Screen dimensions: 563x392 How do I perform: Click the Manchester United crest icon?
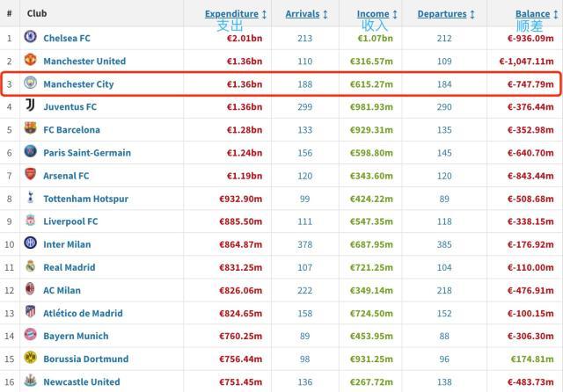tap(30, 61)
